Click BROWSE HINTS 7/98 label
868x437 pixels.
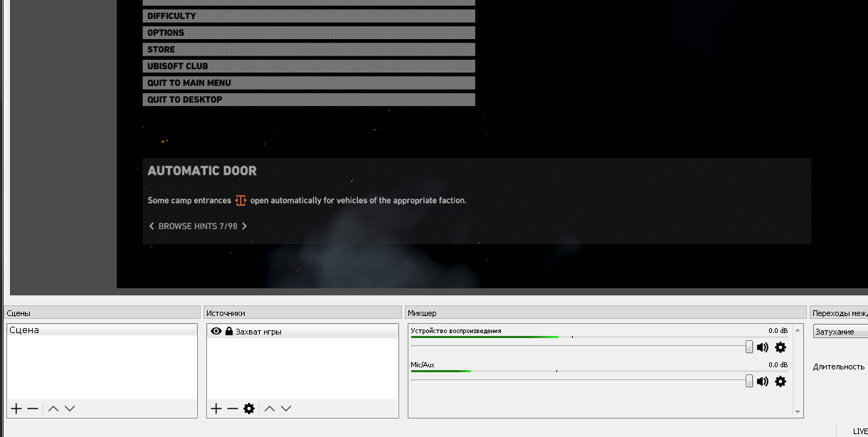198,226
